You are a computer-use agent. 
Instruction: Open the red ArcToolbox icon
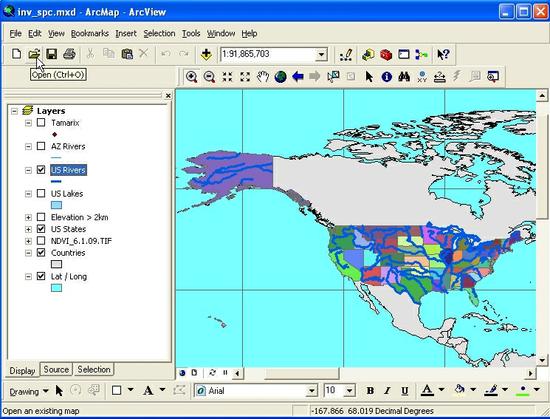[386, 55]
